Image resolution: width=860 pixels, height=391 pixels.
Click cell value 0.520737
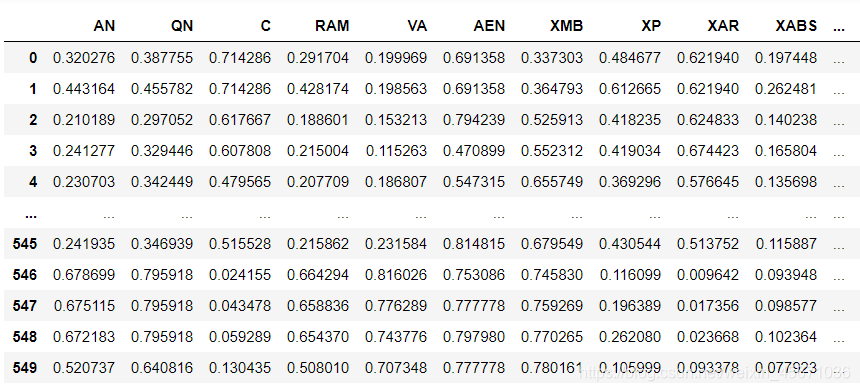(x=84, y=367)
